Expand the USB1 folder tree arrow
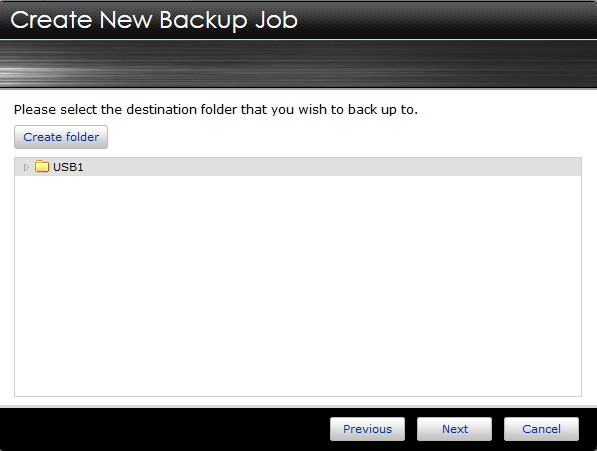597x451 pixels. tap(26, 167)
